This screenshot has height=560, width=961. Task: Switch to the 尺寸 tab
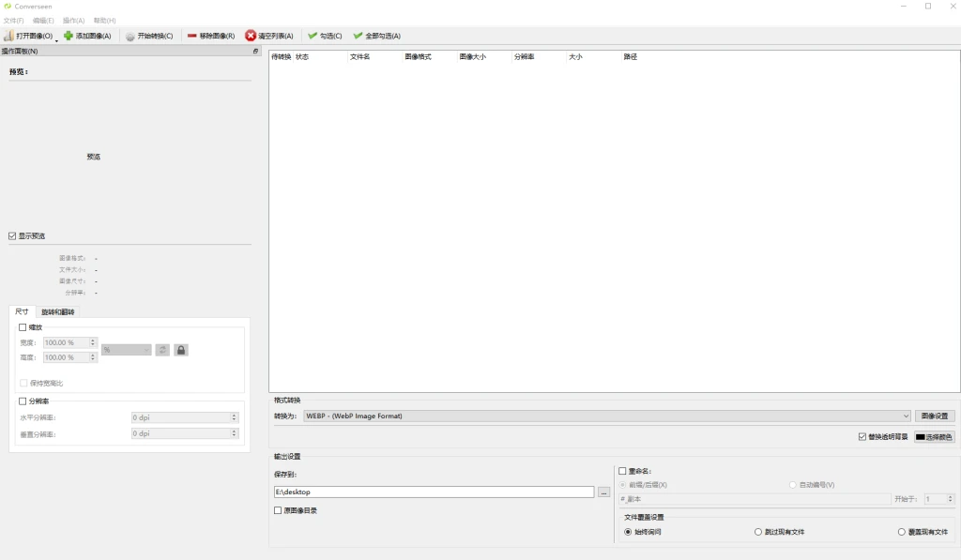point(23,311)
